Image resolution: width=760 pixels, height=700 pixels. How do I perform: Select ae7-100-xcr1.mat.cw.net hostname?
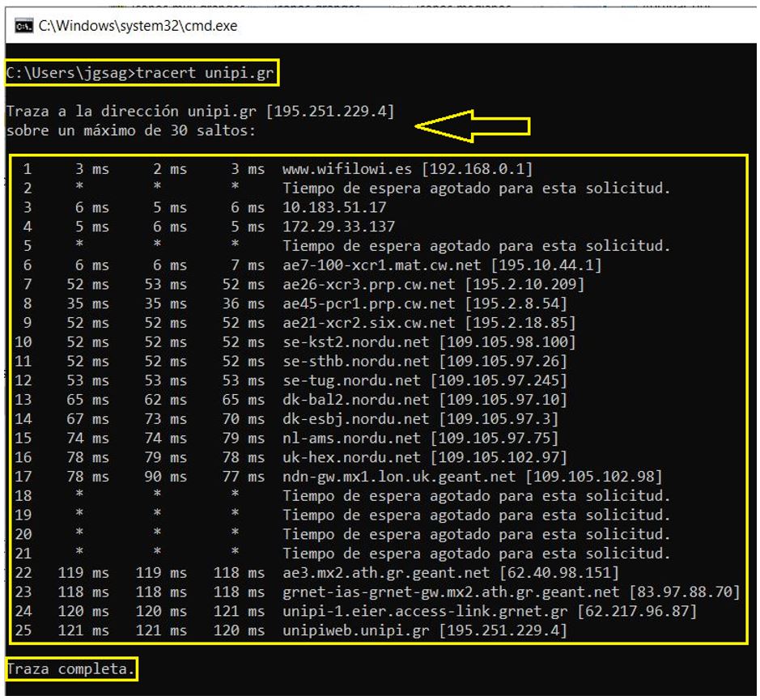(x=382, y=265)
